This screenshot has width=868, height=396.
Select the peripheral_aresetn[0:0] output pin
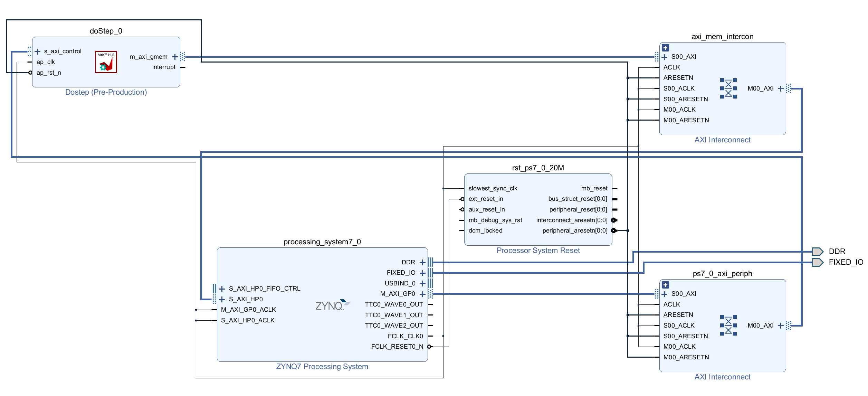pyautogui.click(x=614, y=230)
